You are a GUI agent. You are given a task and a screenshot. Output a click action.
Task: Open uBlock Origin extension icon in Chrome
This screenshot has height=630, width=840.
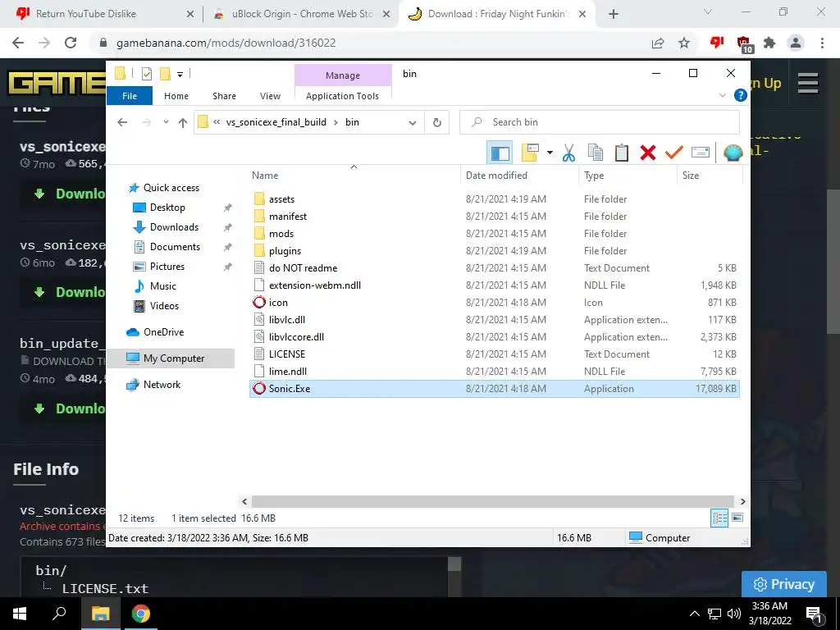(x=743, y=44)
